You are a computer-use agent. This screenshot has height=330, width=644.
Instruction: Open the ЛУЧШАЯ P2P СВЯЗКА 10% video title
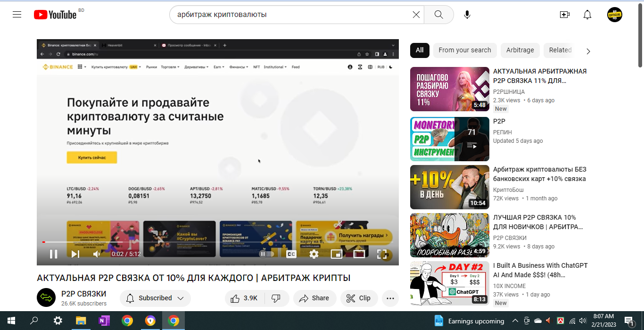click(538, 222)
